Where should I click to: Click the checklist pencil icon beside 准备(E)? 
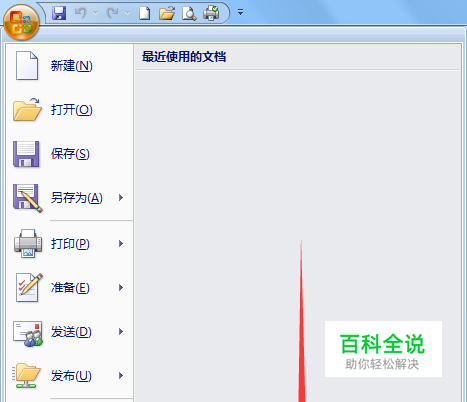tap(29, 287)
